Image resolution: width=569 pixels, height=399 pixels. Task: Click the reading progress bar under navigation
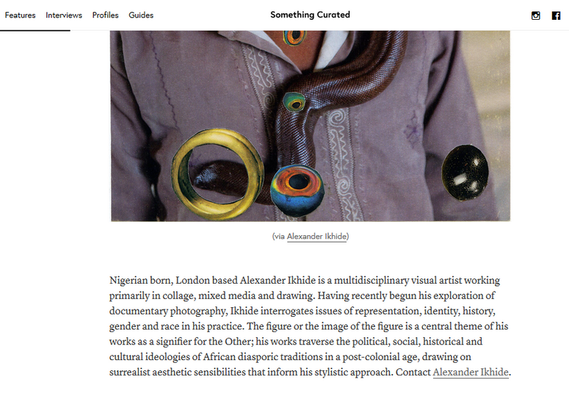coord(35,30)
